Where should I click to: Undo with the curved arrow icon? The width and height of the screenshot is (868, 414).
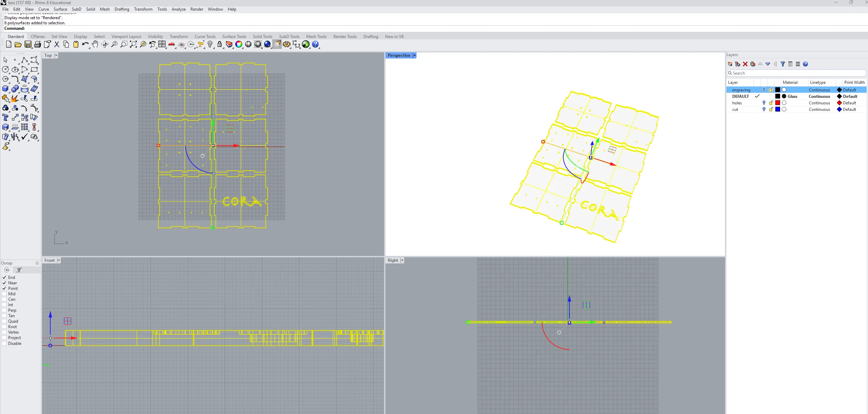pyautogui.click(x=85, y=44)
